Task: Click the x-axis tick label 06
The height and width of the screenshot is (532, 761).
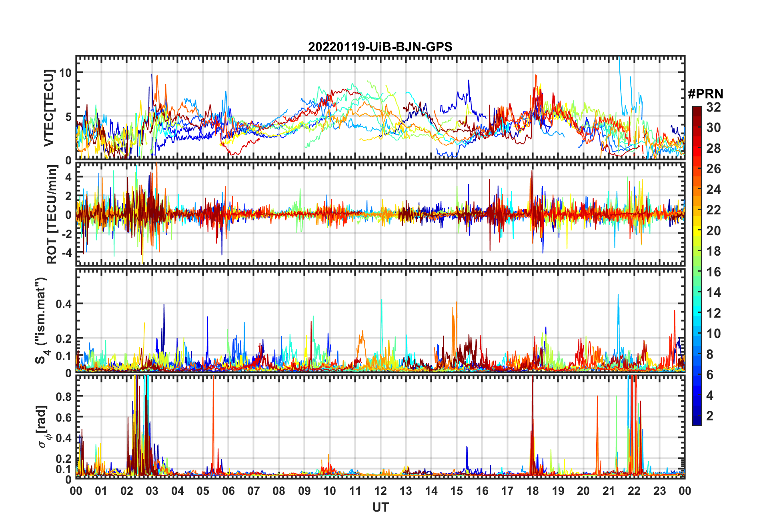Action: [x=228, y=491]
